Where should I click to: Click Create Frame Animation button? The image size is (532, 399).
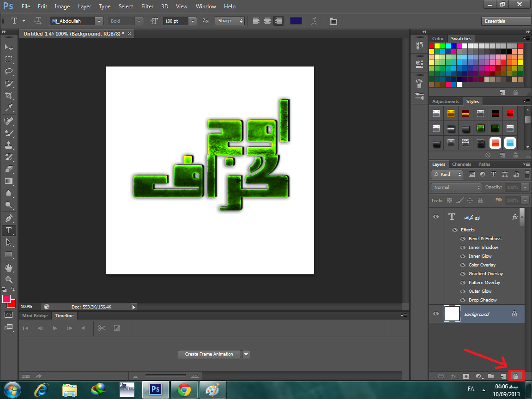click(x=209, y=354)
